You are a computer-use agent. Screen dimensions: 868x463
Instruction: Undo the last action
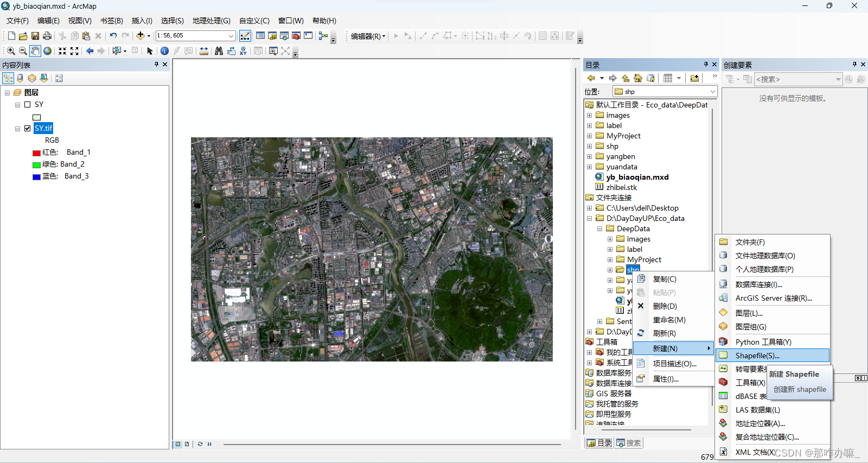113,36
